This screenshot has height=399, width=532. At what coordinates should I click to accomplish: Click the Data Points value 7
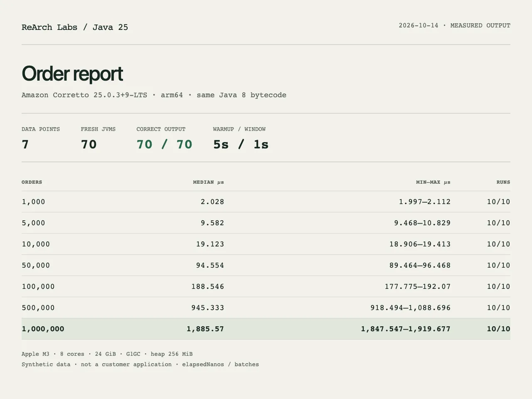25,145
